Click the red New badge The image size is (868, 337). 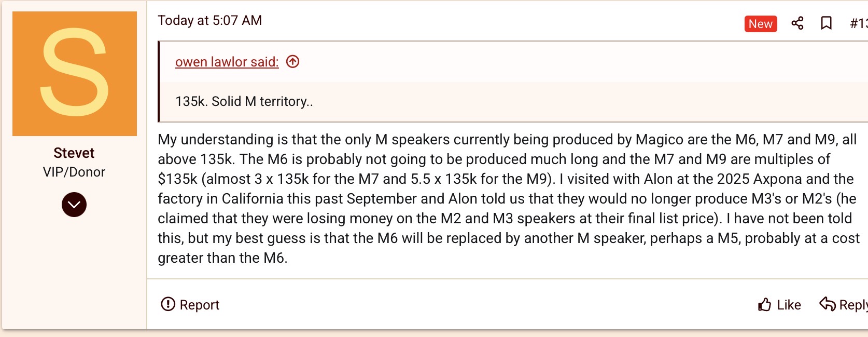(760, 24)
